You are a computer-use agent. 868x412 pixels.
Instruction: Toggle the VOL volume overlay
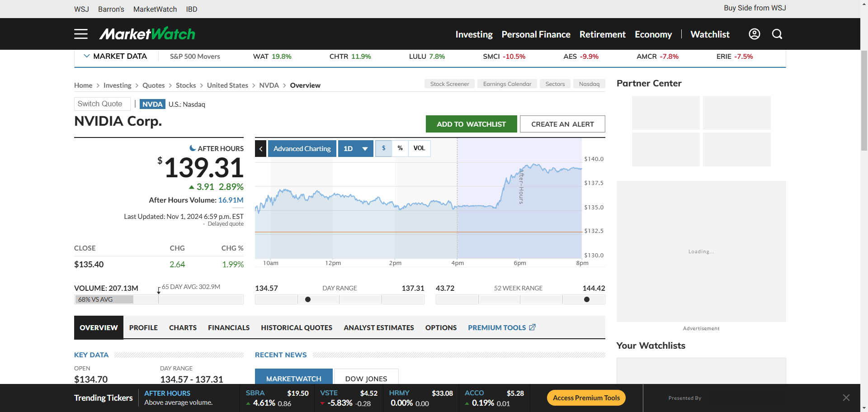(x=420, y=148)
